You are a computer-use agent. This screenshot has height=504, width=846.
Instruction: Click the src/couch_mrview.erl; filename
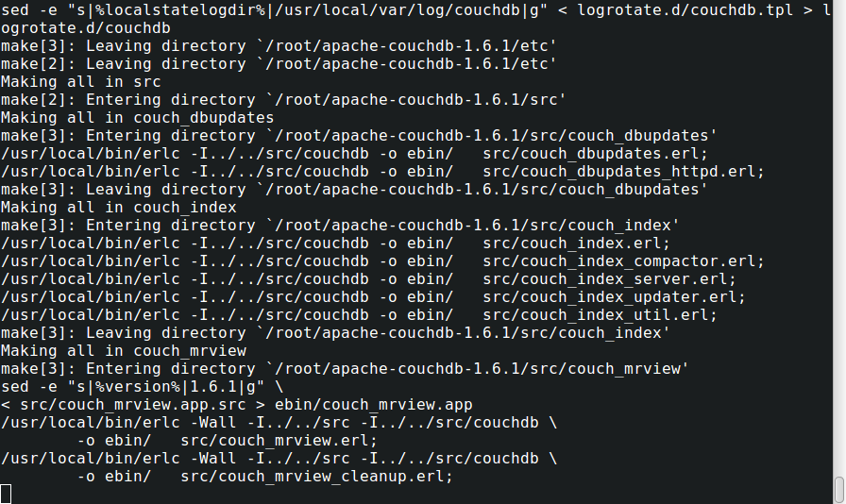279,441
